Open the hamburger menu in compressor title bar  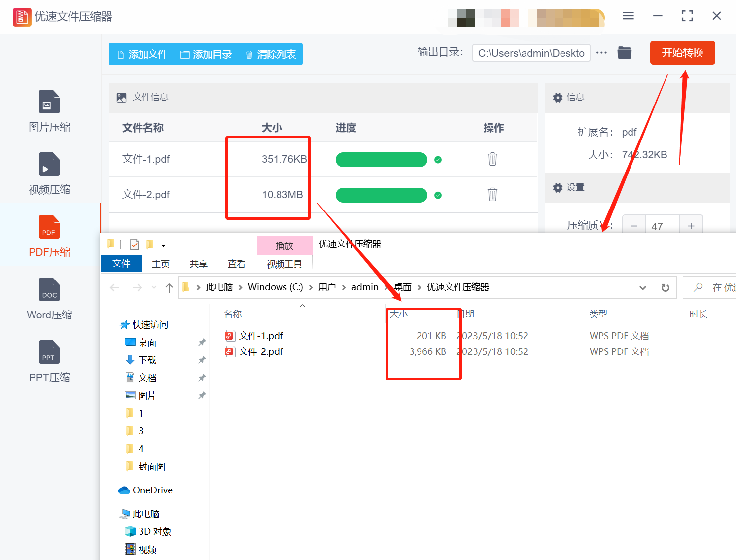click(628, 16)
